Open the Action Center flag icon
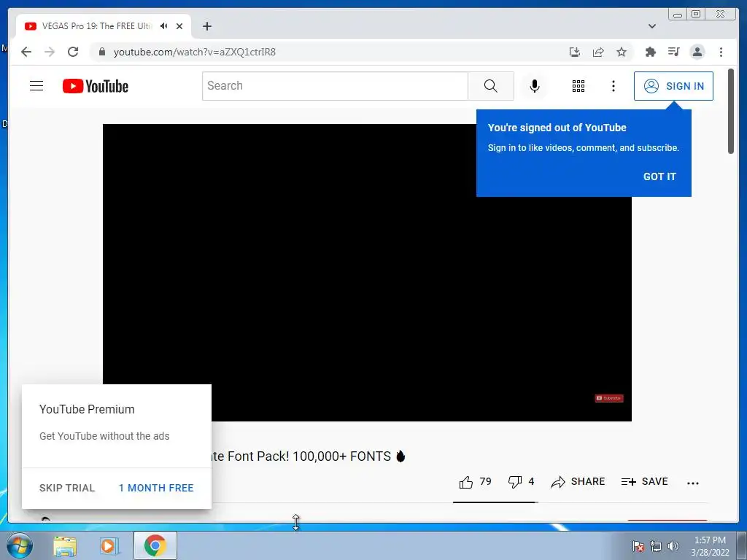747x560 pixels. click(638, 546)
